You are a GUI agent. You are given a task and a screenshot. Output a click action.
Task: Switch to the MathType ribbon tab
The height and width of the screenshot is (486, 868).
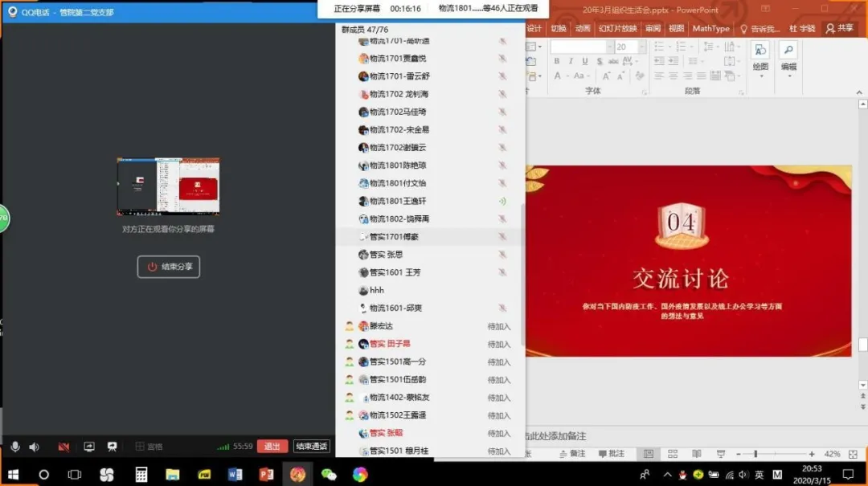pyautogui.click(x=710, y=28)
